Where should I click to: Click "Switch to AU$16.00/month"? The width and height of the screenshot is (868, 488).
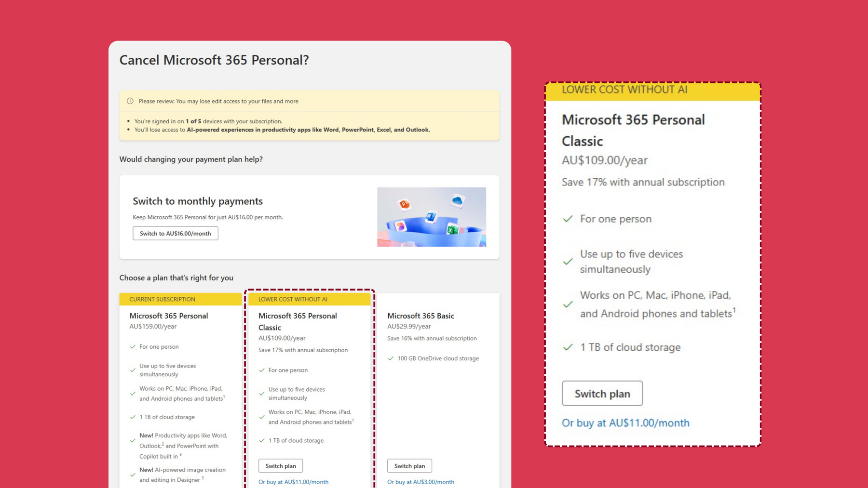click(175, 233)
